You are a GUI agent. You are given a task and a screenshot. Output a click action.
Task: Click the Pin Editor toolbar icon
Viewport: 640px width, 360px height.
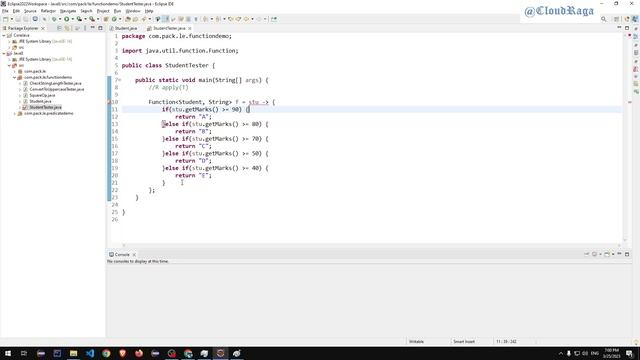[x=274, y=19]
